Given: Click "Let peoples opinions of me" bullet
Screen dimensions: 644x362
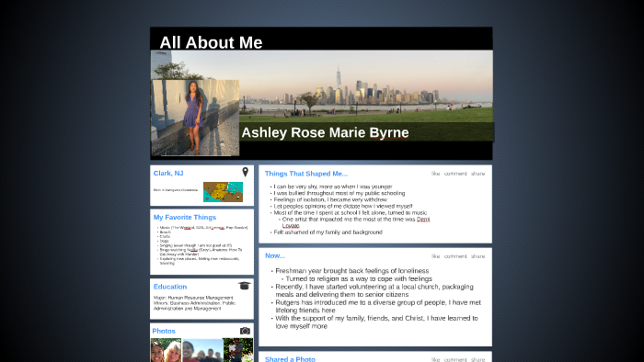Looking at the screenshot, I should click(343, 206).
